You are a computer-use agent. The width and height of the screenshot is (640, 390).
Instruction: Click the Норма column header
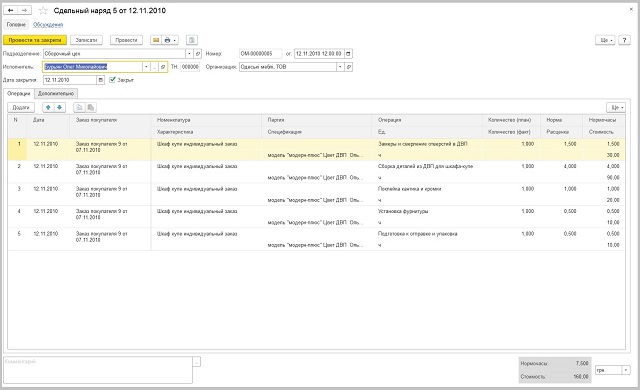click(x=562, y=120)
